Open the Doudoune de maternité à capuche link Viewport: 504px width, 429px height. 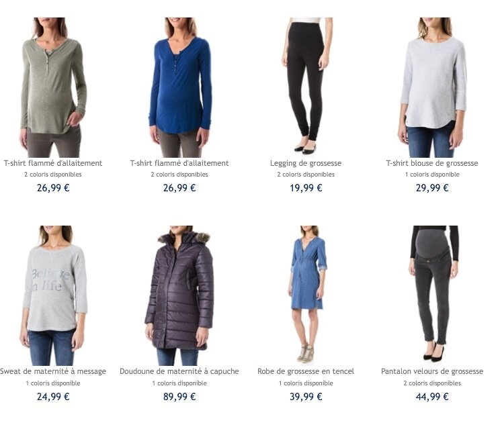[x=179, y=371]
